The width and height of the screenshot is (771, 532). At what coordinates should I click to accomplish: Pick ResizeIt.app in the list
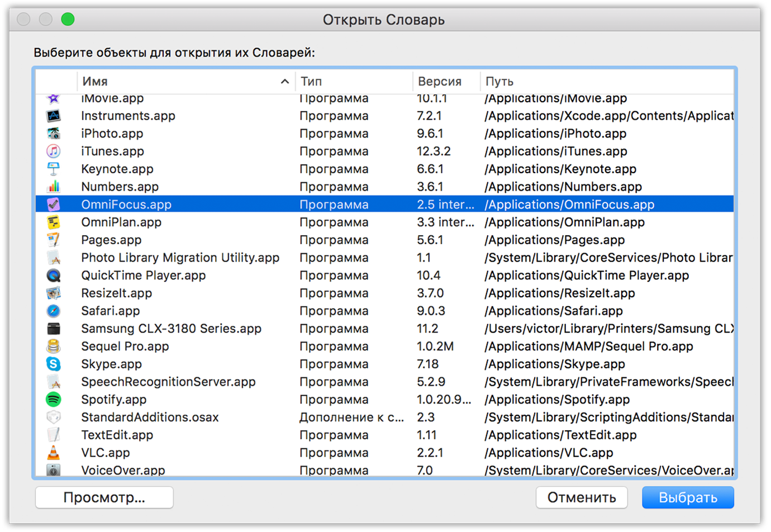[116, 293]
